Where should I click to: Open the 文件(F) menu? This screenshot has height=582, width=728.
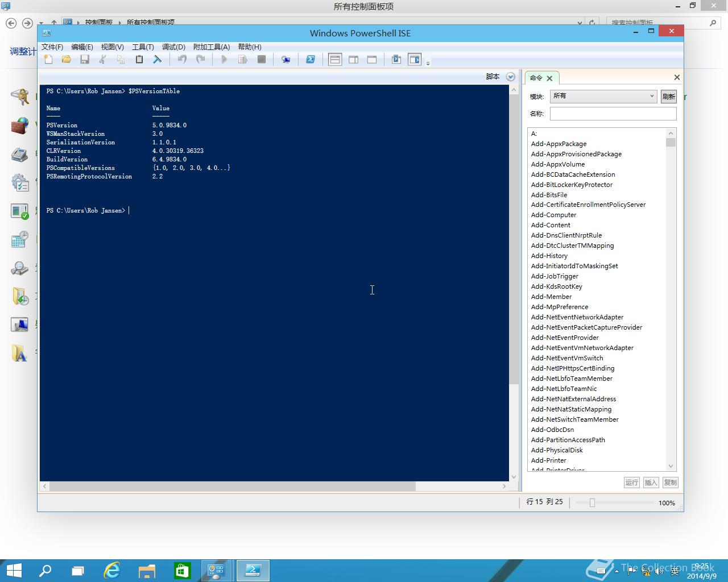click(52, 47)
